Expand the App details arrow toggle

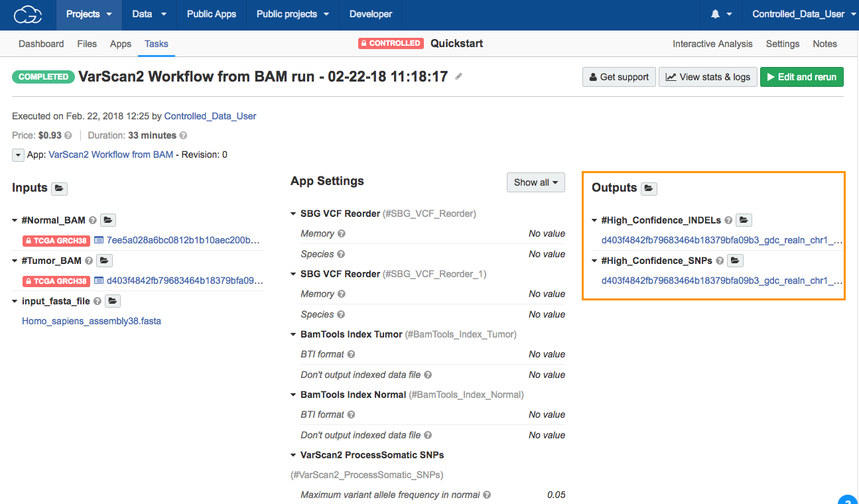tap(18, 155)
